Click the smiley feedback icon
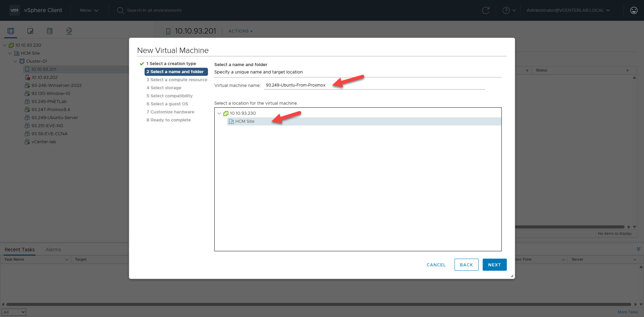The height and width of the screenshot is (317, 644). pos(634,10)
